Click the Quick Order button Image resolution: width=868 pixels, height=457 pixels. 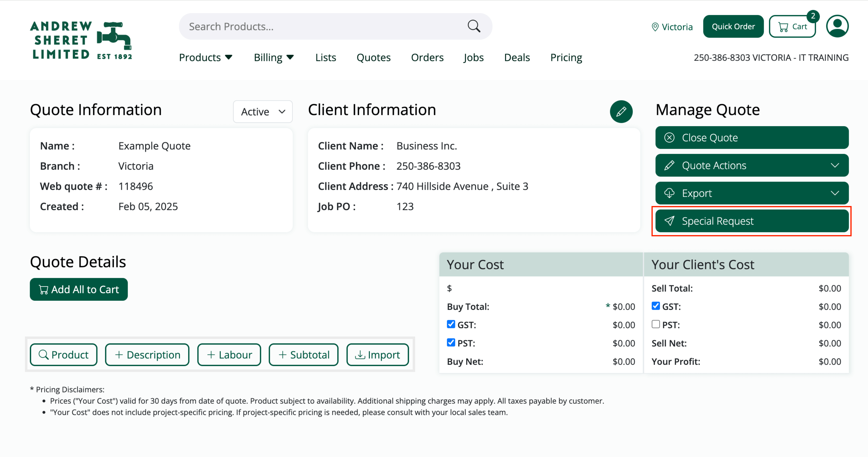pyautogui.click(x=733, y=26)
